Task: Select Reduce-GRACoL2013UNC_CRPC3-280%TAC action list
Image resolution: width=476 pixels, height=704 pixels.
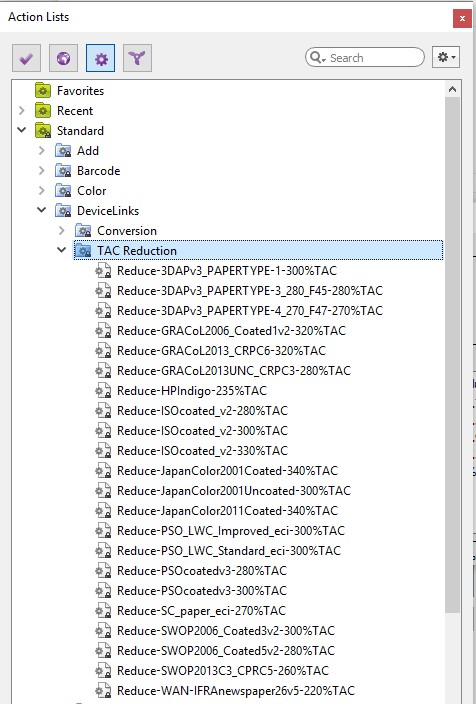Action: [x=234, y=371]
